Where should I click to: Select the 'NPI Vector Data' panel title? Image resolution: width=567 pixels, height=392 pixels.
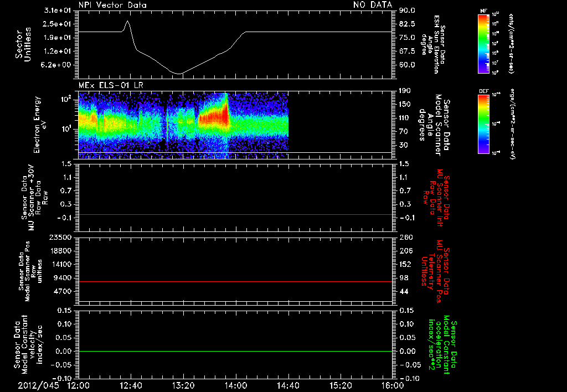tap(112, 5)
